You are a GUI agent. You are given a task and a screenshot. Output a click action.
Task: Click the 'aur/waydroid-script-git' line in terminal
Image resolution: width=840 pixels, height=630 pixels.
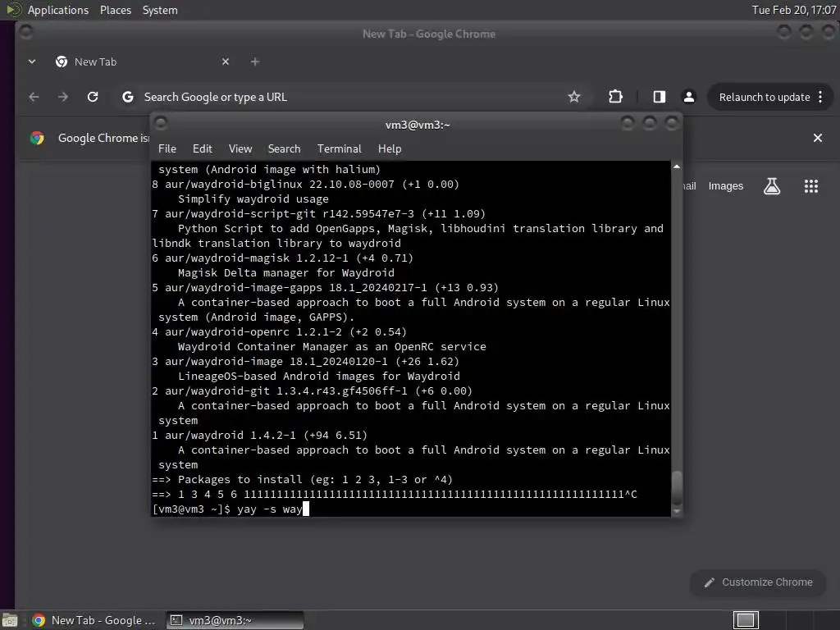click(x=319, y=214)
